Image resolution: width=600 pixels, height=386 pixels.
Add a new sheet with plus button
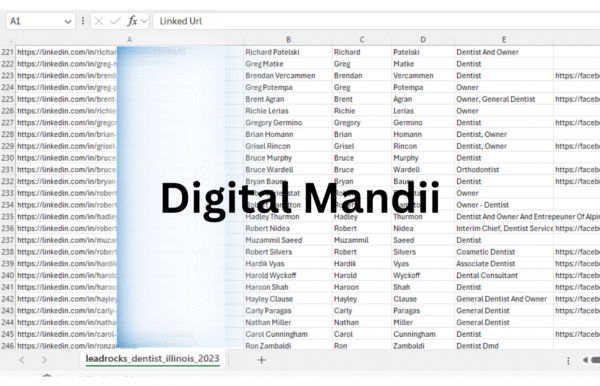click(x=261, y=360)
